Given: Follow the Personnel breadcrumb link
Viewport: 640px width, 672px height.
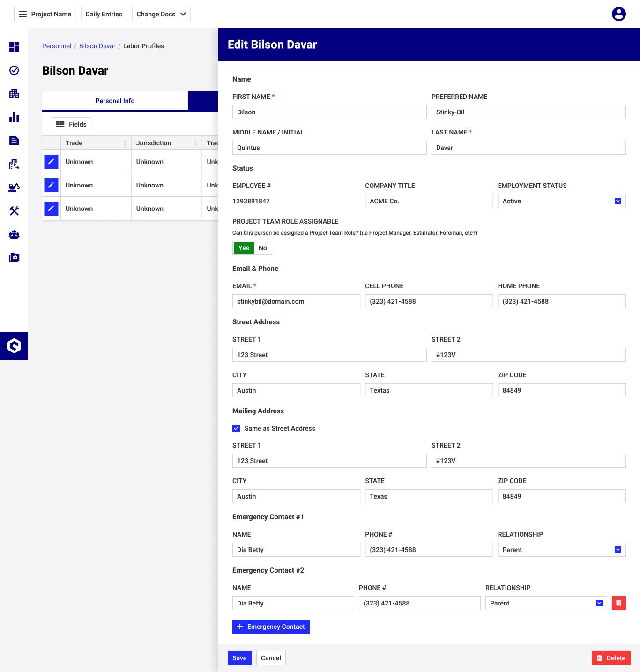Looking at the screenshot, I should 57,46.
